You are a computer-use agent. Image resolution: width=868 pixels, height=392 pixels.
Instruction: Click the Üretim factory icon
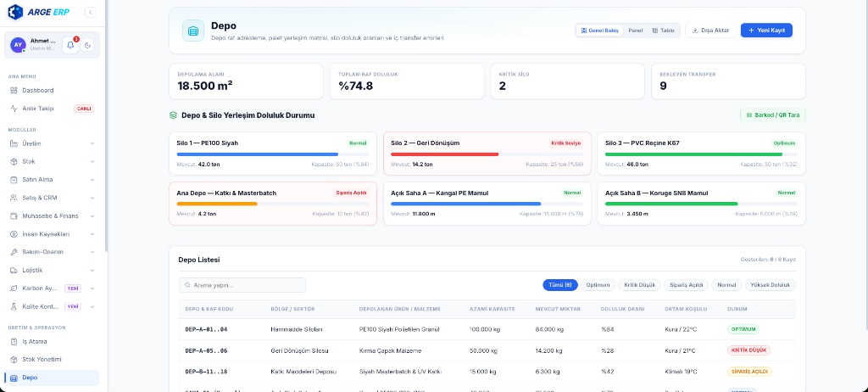click(x=14, y=143)
